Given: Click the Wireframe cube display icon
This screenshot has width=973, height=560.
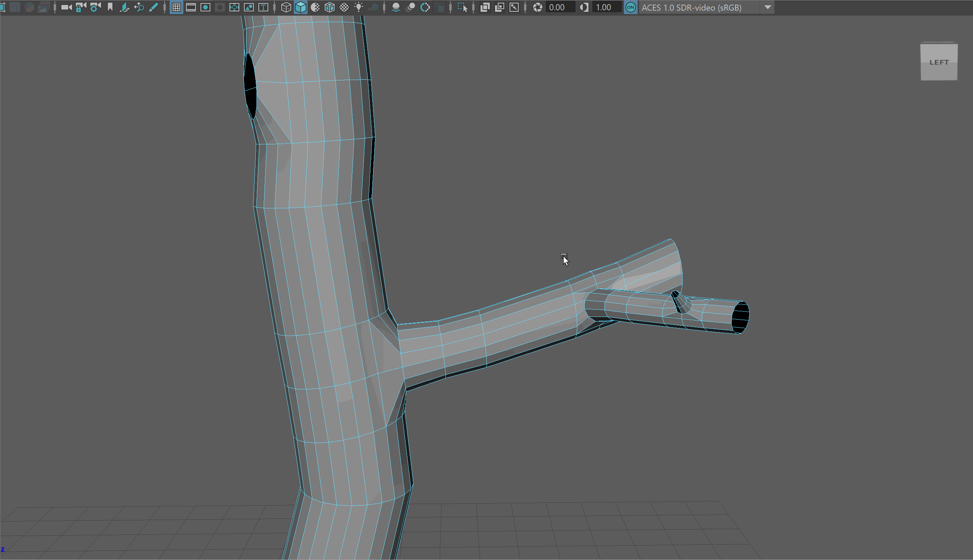Looking at the screenshot, I should pos(286,7).
